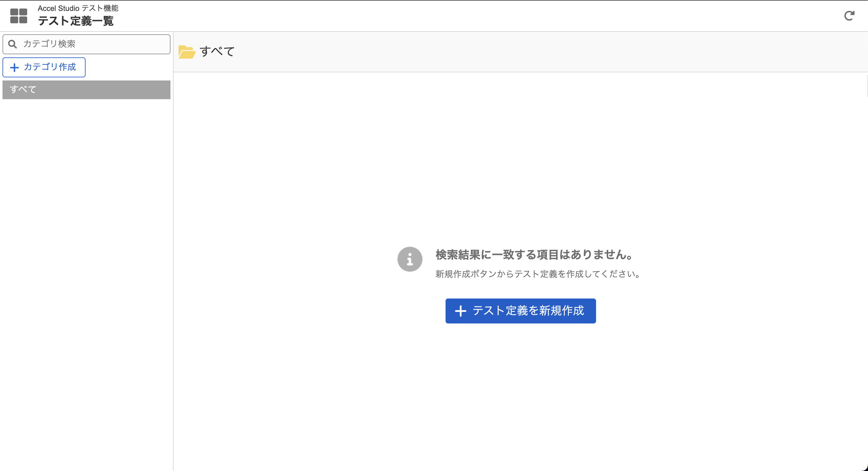Click the gray info circle icon
Image resolution: width=868 pixels, height=471 pixels.
(x=409, y=259)
